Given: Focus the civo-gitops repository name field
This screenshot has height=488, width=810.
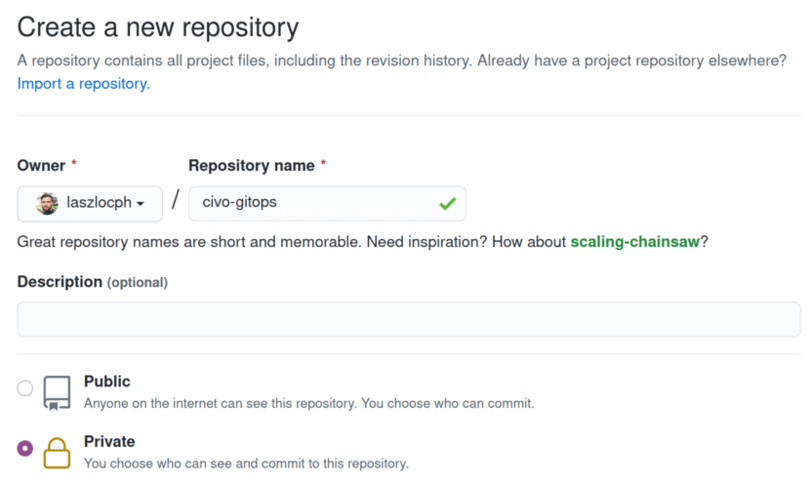Looking at the screenshot, I should click(x=328, y=203).
